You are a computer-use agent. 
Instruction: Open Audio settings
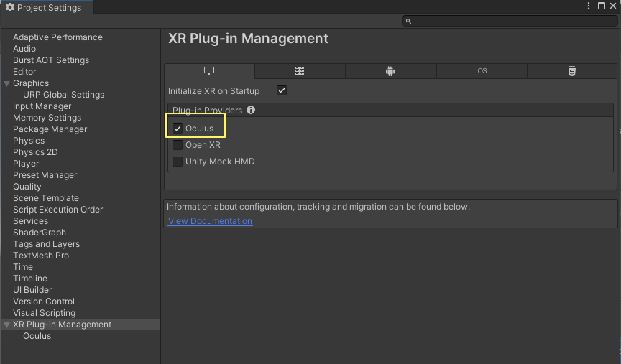[x=24, y=49]
